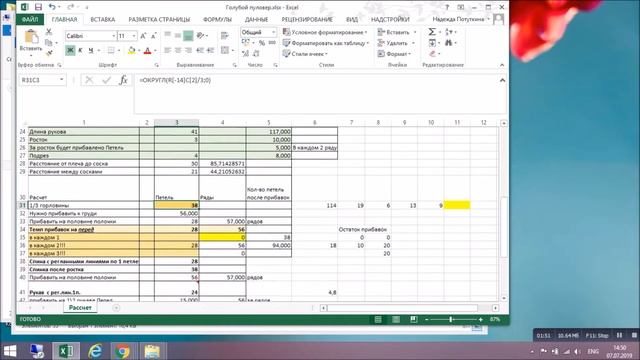Decrease indent in alignment group
Viewport: 640px width, 360px height.
(200, 50)
